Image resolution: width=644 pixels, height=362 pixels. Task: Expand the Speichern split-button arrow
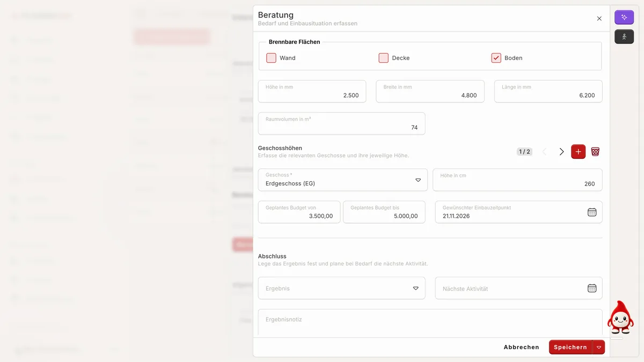pyautogui.click(x=599, y=347)
